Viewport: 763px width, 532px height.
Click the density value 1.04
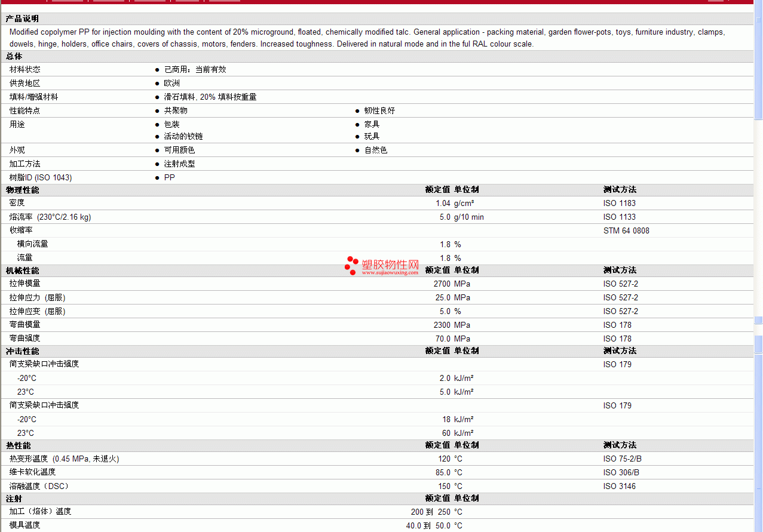pos(443,203)
